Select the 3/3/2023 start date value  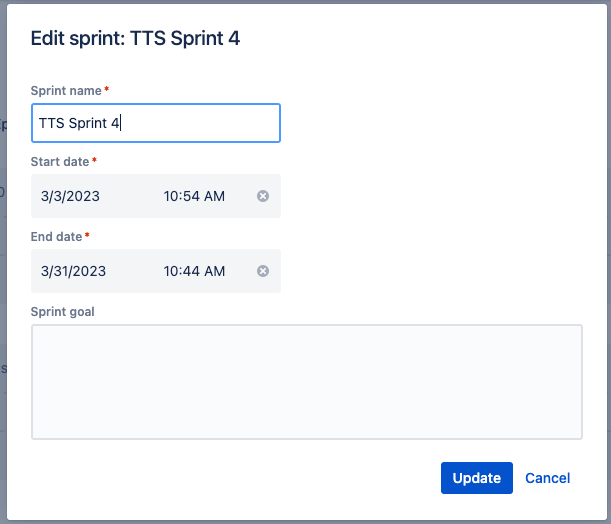tap(70, 196)
